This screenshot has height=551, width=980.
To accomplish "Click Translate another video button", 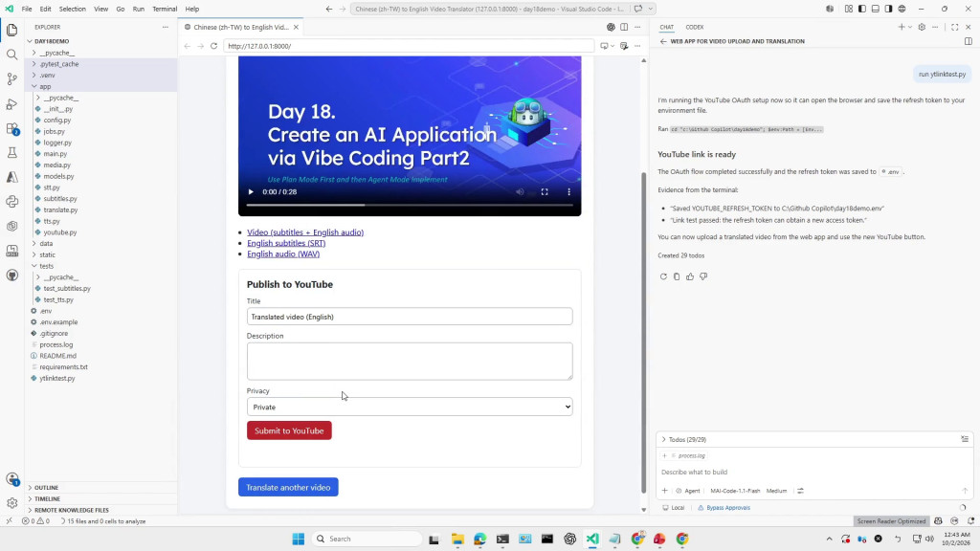I will [x=288, y=487].
